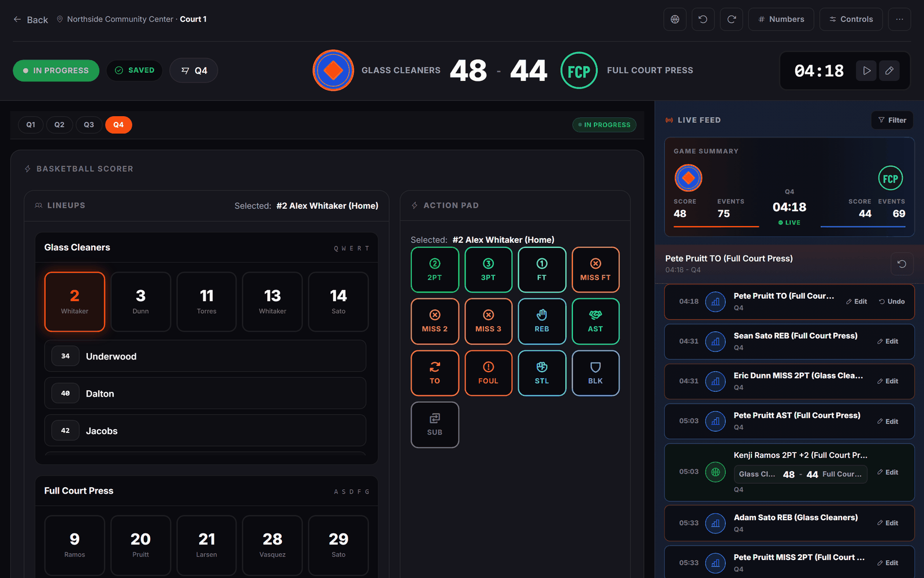Select bench player 40 Dalton
This screenshot has height=578, width=924.
pyautogui.click(x=205, y=394)
